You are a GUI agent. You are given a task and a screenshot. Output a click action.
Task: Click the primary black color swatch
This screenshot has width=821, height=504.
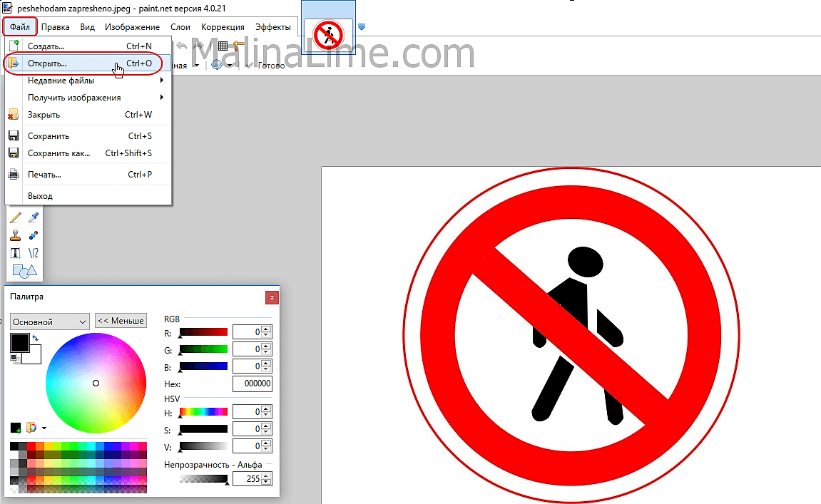click(19, 342)
